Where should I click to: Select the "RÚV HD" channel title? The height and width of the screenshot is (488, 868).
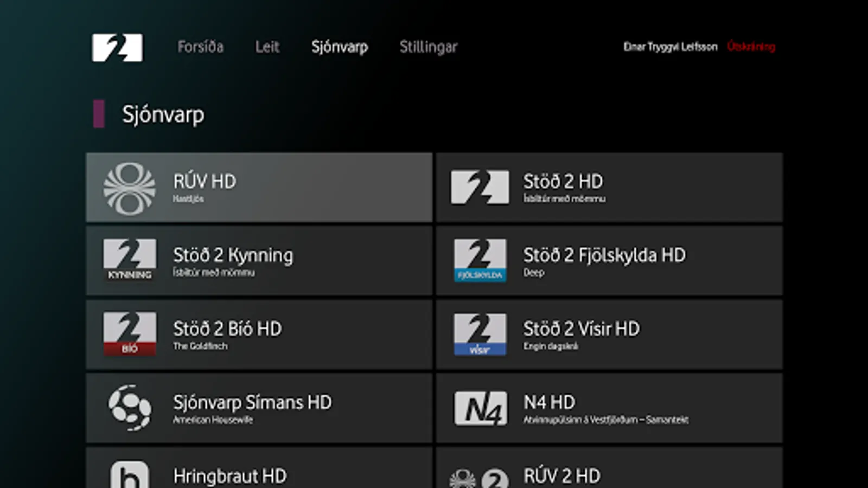[205, 182]
